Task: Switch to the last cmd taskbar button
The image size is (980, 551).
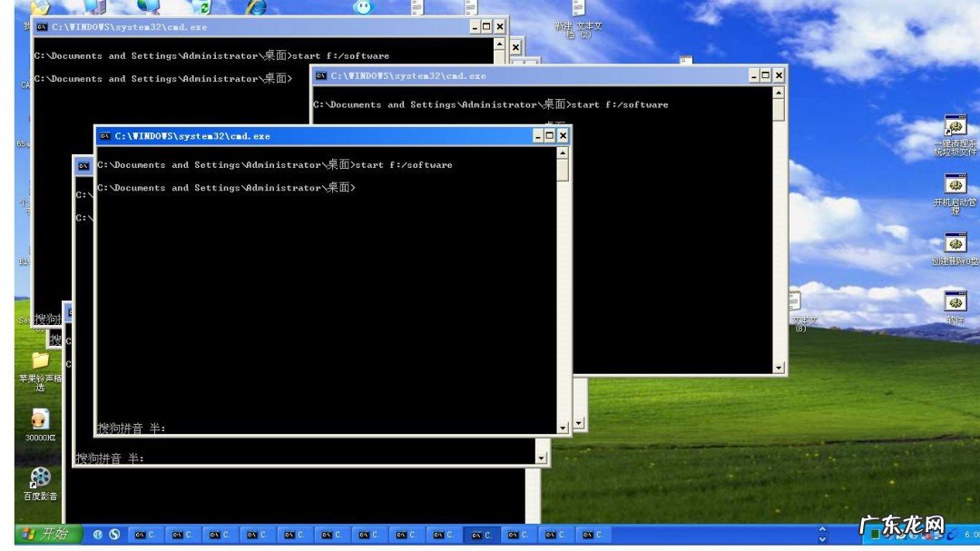Action: (593, 535)
